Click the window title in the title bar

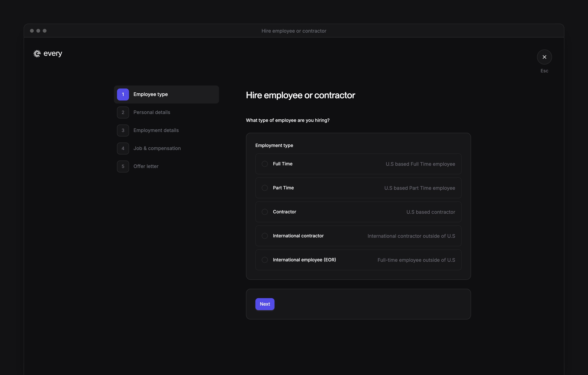[294, 31]
